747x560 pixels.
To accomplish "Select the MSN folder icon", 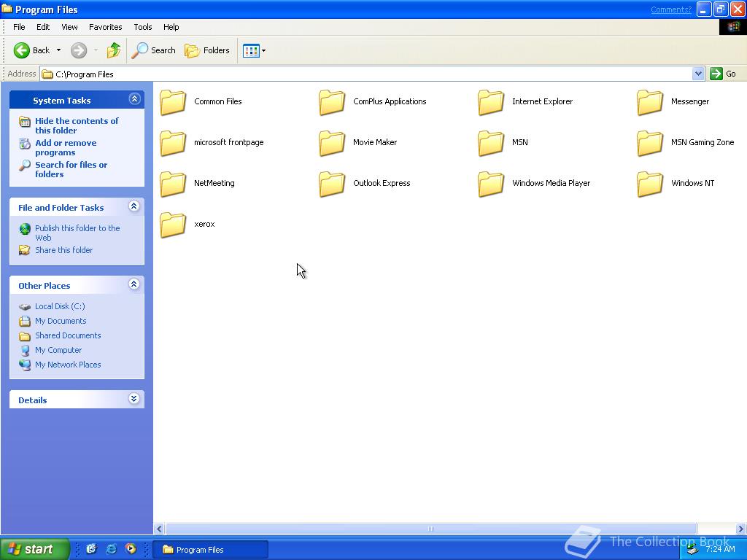I will click(x=491, y=143).
